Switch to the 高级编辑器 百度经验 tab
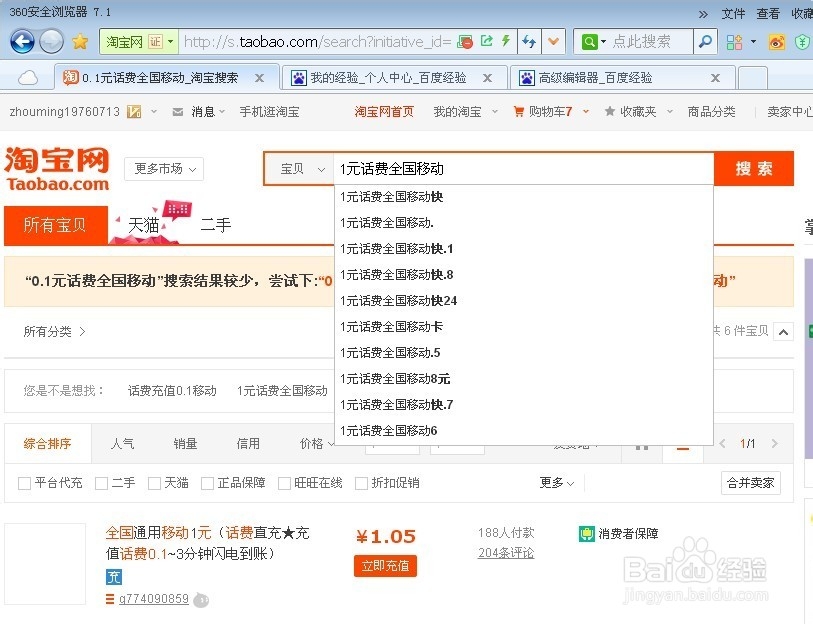This screenshot has width=813, height=624. [x=595, y=78]
